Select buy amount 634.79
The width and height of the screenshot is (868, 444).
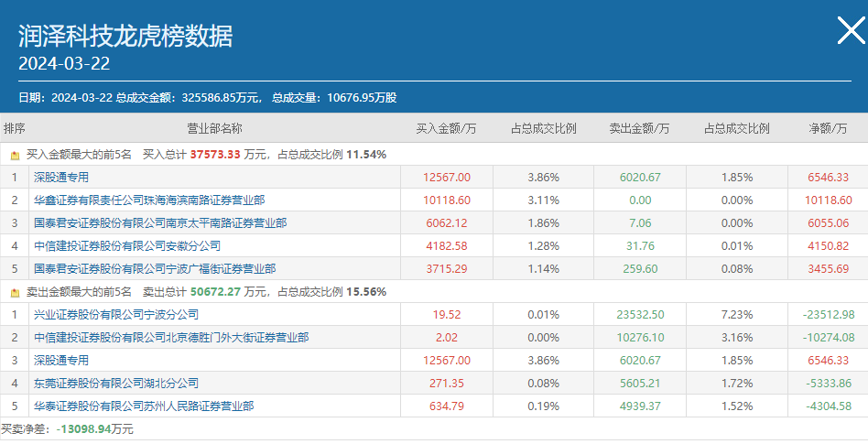447,406
